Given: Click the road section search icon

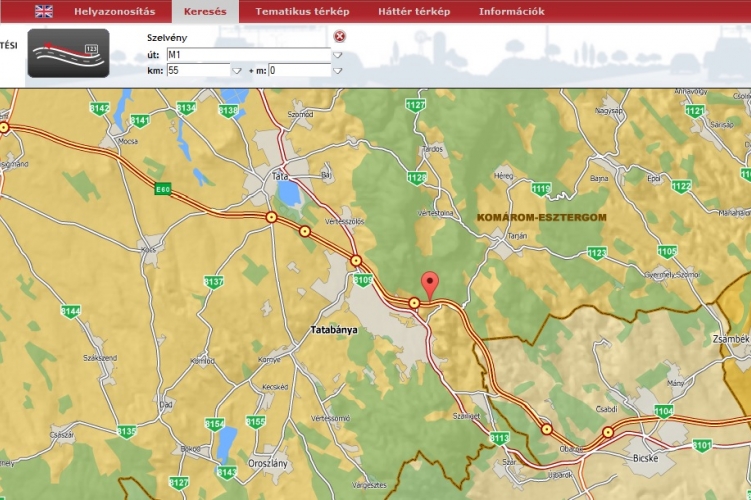Looking at the screenshot, I should [68, 53].
